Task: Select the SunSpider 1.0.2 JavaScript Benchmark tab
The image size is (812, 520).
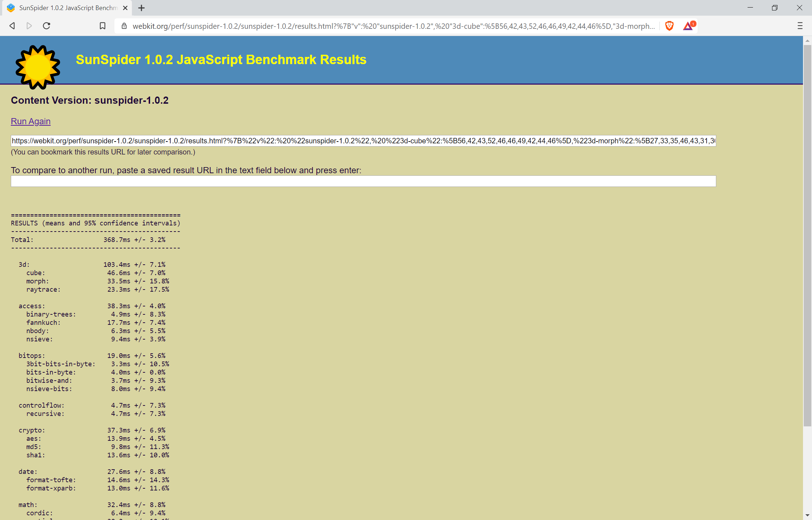Action: tap(67, 8)
